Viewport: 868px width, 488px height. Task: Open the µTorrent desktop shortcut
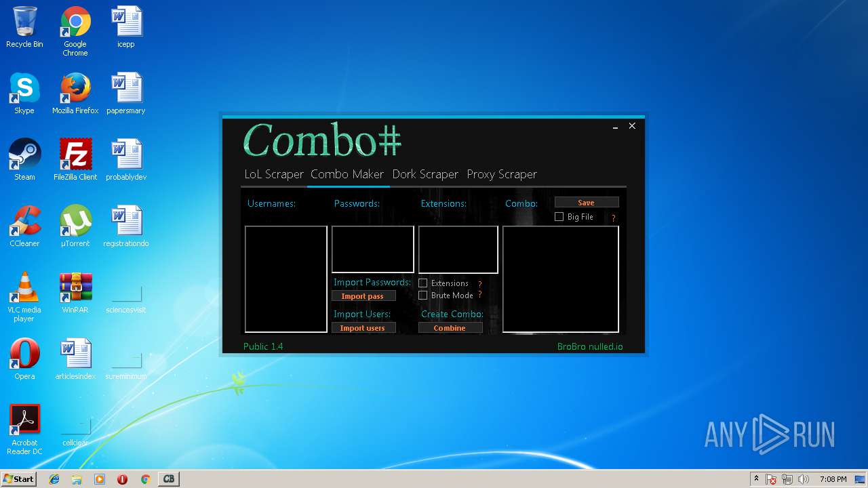(75, 227)
